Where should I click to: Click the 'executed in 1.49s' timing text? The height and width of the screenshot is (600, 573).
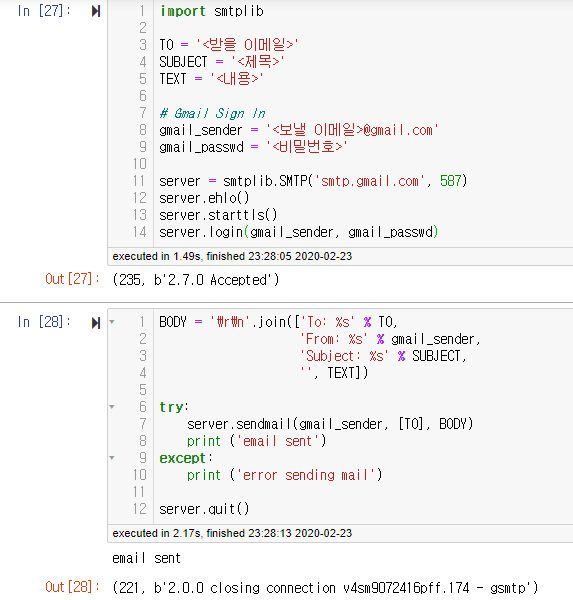pyautogui.click(x=232, y=256)
